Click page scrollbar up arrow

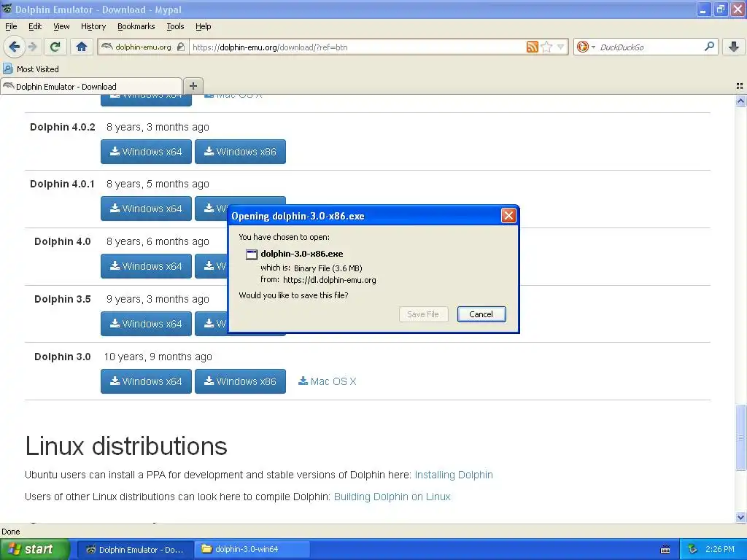[740, 101]
